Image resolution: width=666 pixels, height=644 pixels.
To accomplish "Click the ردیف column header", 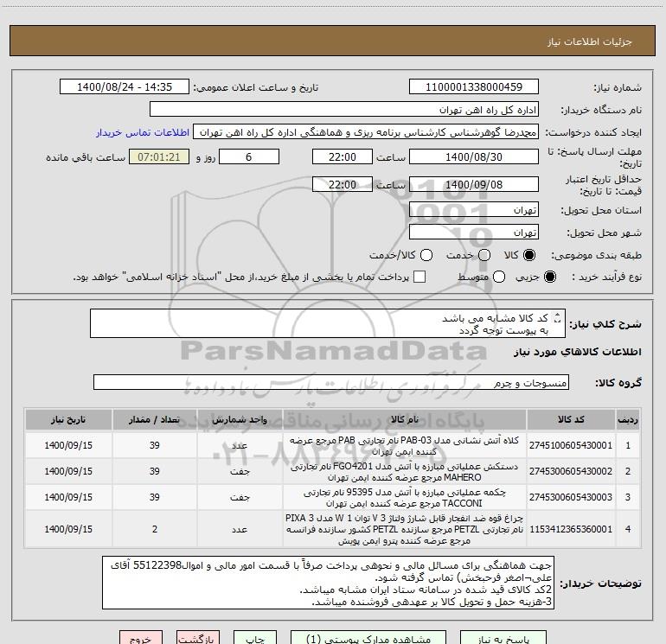I will pyautogui.click(x=628, y=419).
